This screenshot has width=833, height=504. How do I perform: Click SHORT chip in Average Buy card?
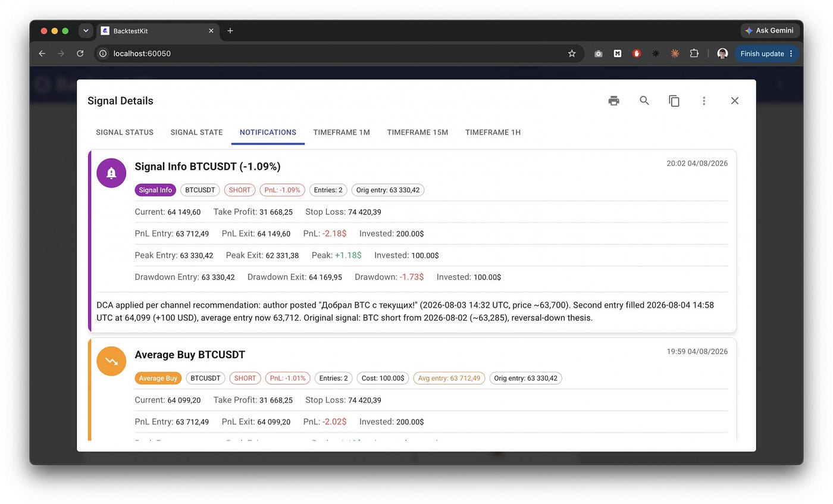click(245, 378)
